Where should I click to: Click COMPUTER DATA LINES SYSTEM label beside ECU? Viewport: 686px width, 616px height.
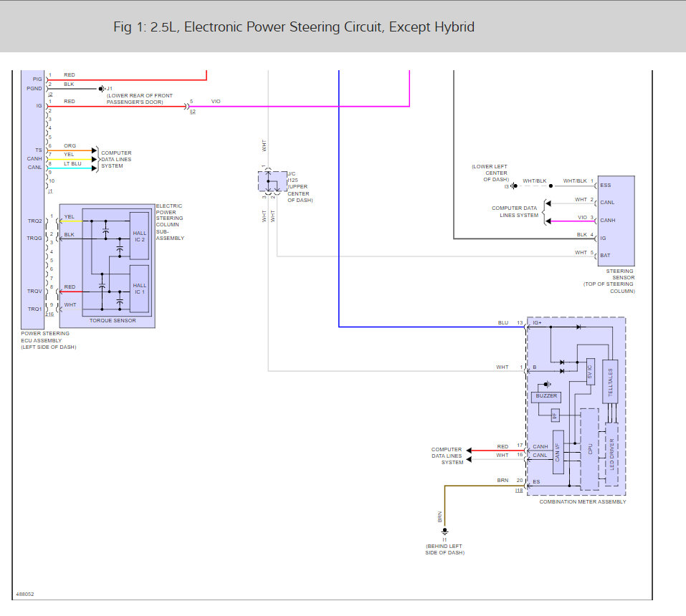point(116,160)
